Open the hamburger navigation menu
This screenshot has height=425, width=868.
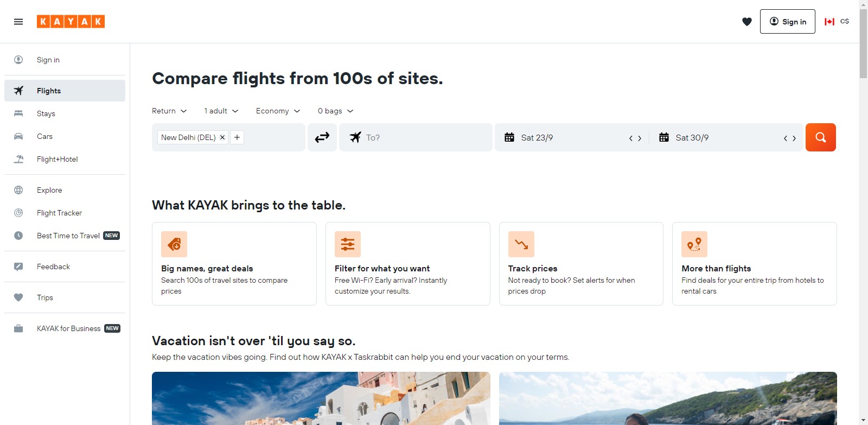[18, 22]
